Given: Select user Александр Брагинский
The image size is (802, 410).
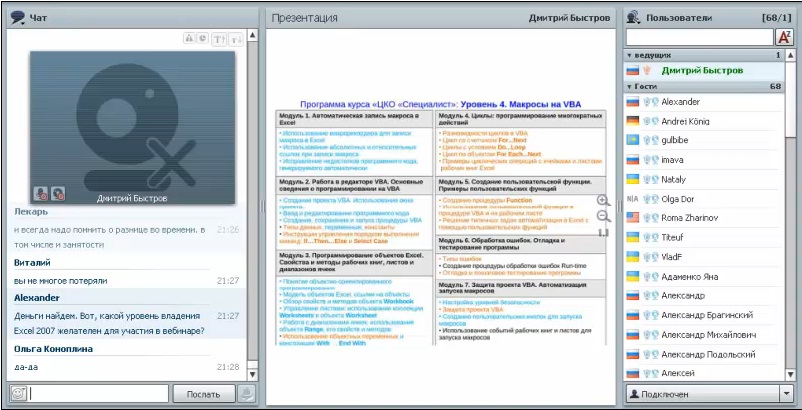Looking at the screenshot, I should (704, 315).
